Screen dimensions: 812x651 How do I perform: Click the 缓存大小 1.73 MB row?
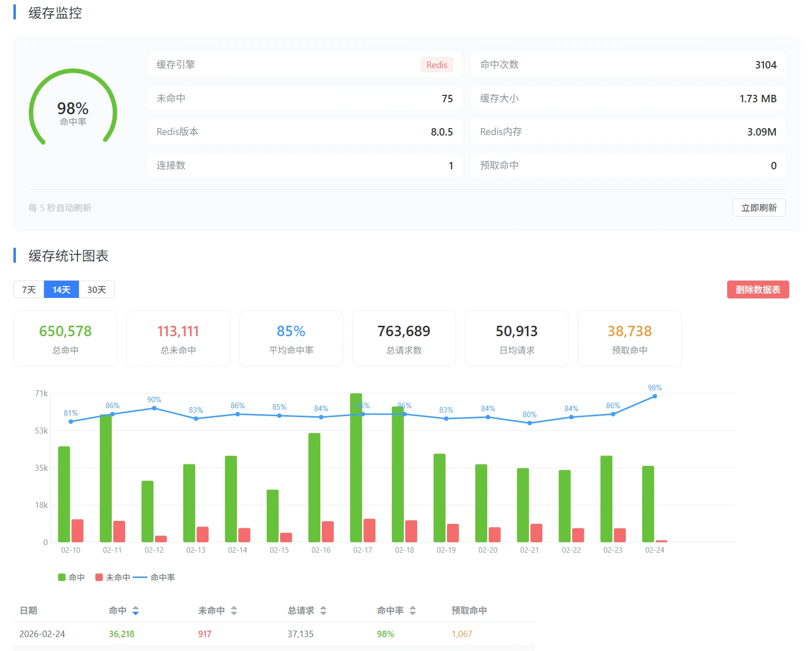(628, 98)
